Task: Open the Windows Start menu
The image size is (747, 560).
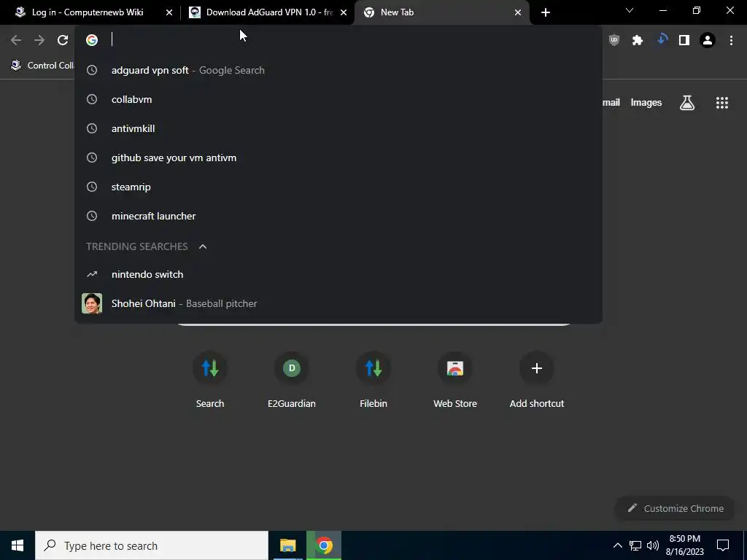Action: click(18, 545)
